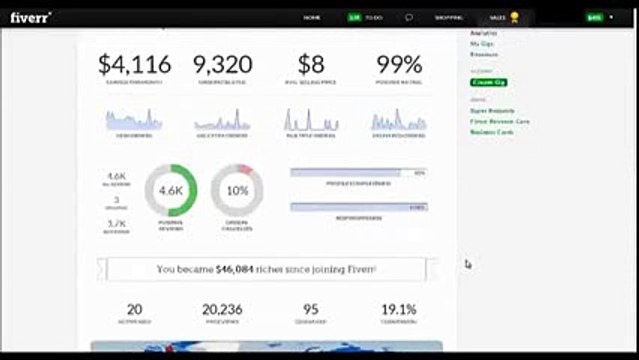Open Shopping in the top navigation
Viewport: 639px width, 360px height.
pos(449,18)
